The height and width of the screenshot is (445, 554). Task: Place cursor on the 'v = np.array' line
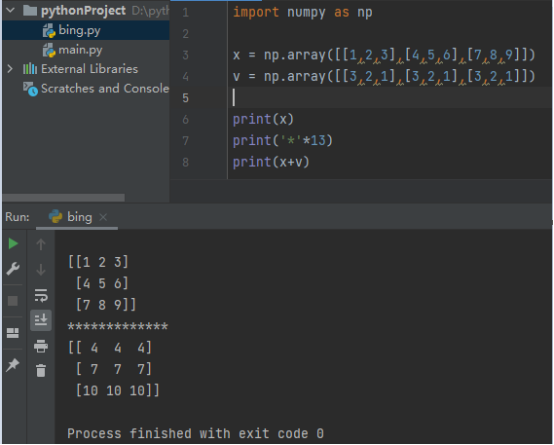point(384,76)
